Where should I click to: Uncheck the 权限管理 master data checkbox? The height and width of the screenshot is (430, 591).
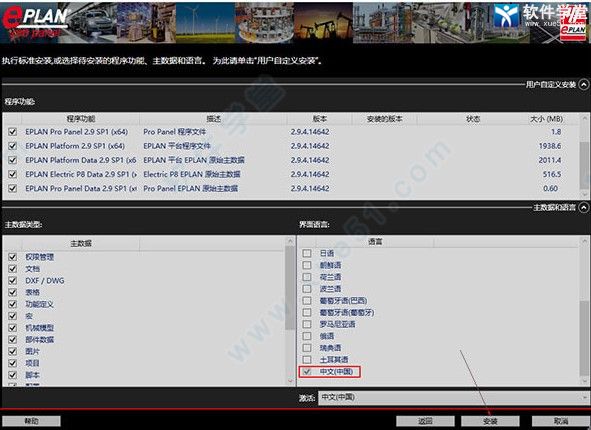point(12,257)
